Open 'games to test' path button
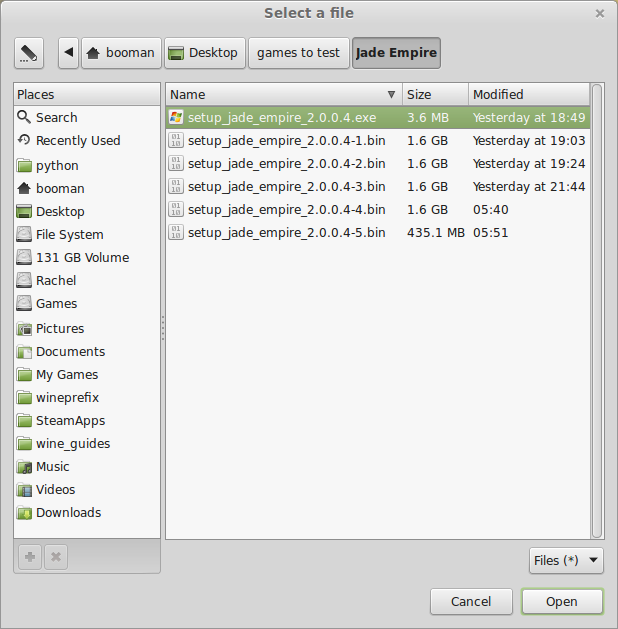Image resolution: width=618 pixels, height=629 pixels. (298, 53)
